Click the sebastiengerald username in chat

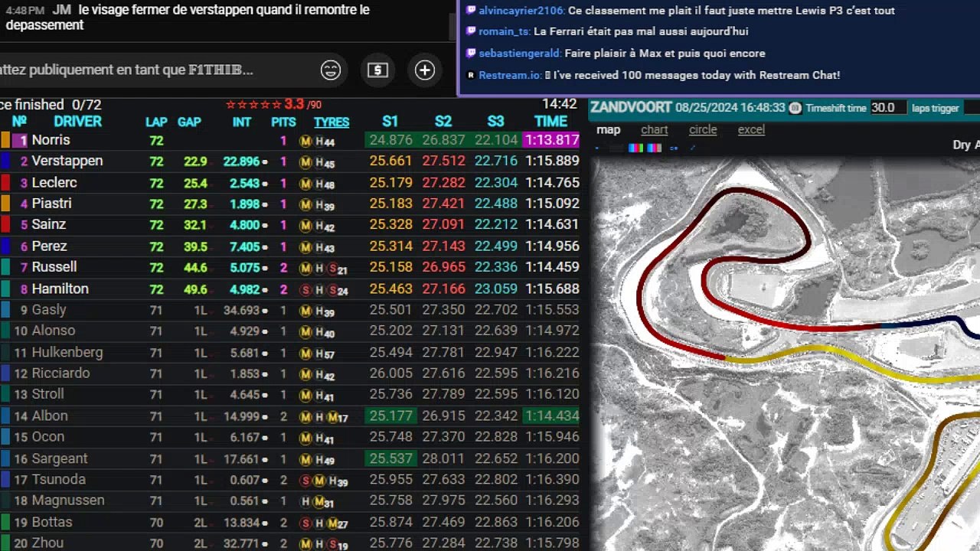point(519,53)
